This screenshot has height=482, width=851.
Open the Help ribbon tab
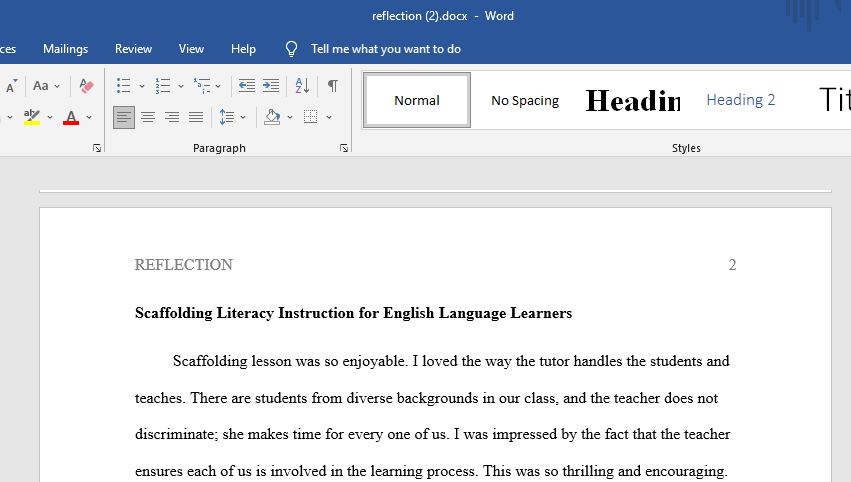243,49
